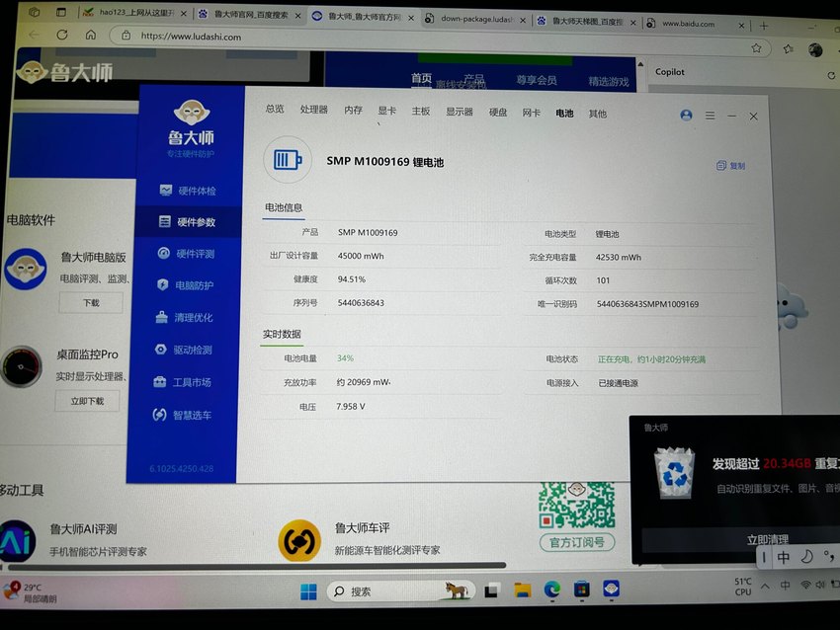
Task: Click the serial number 5440636843
Action: 361,303
